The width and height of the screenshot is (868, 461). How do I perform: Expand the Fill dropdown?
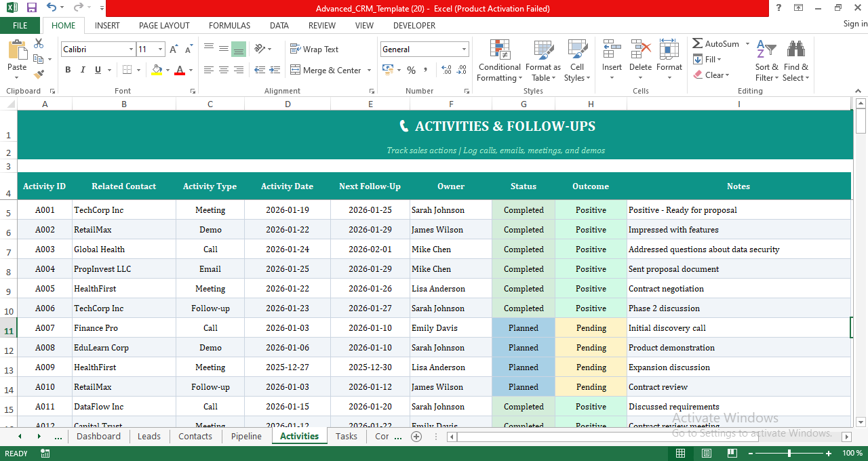point(719,60)
